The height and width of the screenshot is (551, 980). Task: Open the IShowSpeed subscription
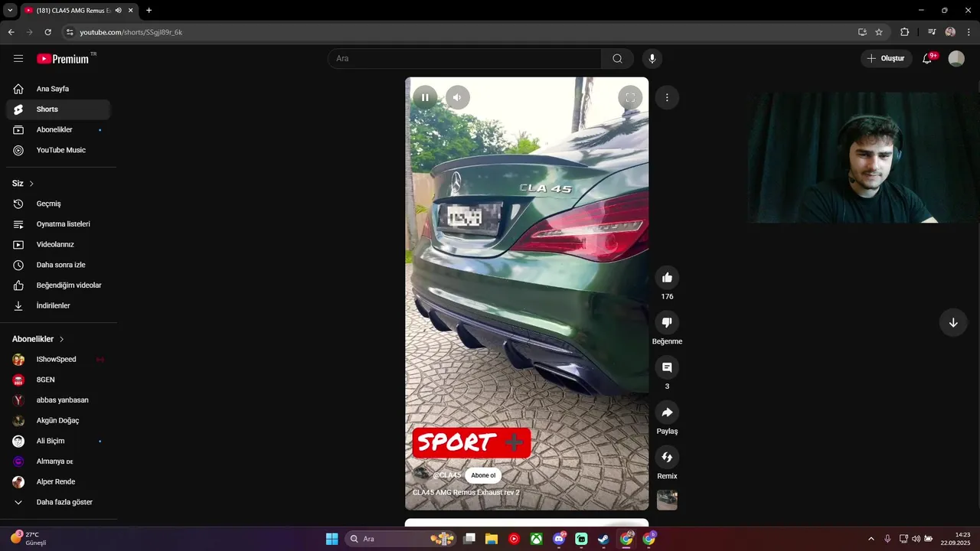58,360
